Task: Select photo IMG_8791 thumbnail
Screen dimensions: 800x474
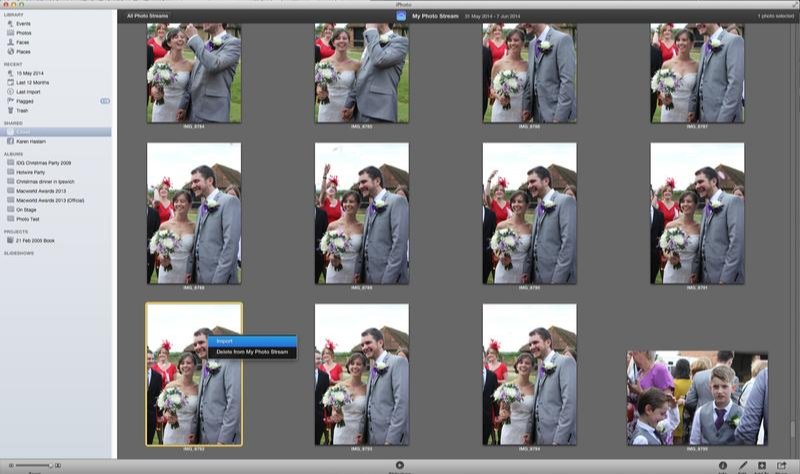Action: 697,213
